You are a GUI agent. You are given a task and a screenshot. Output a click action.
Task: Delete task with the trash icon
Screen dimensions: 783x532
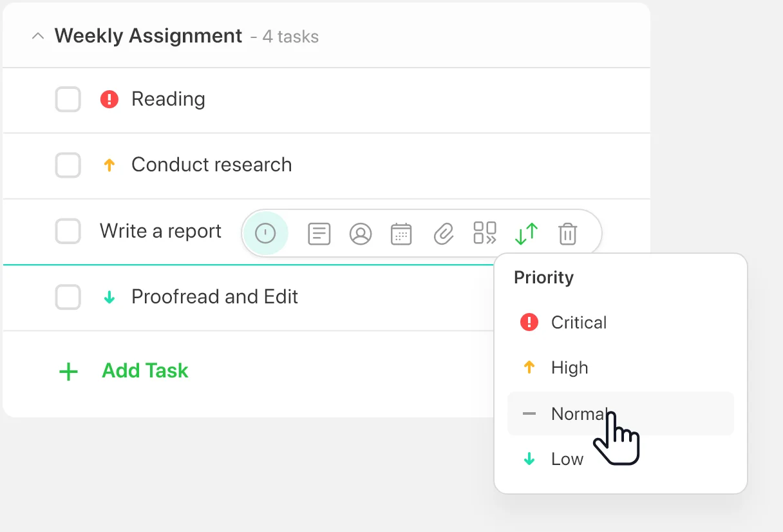click(567, 233)
